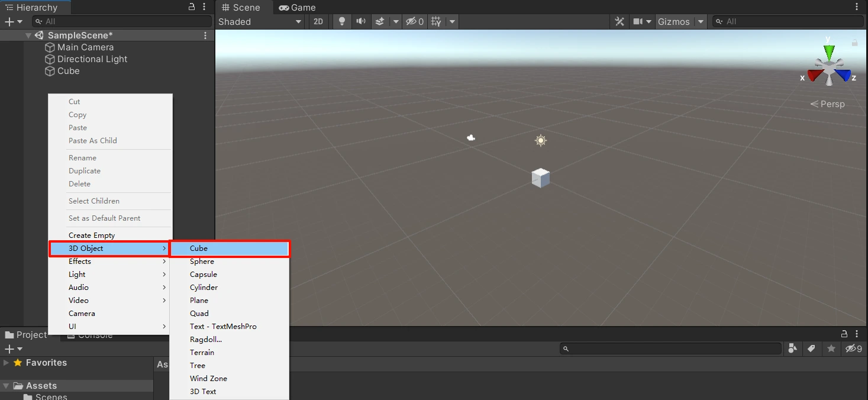Toggle scene lighting with the lightbulb icon

(341, 21)
